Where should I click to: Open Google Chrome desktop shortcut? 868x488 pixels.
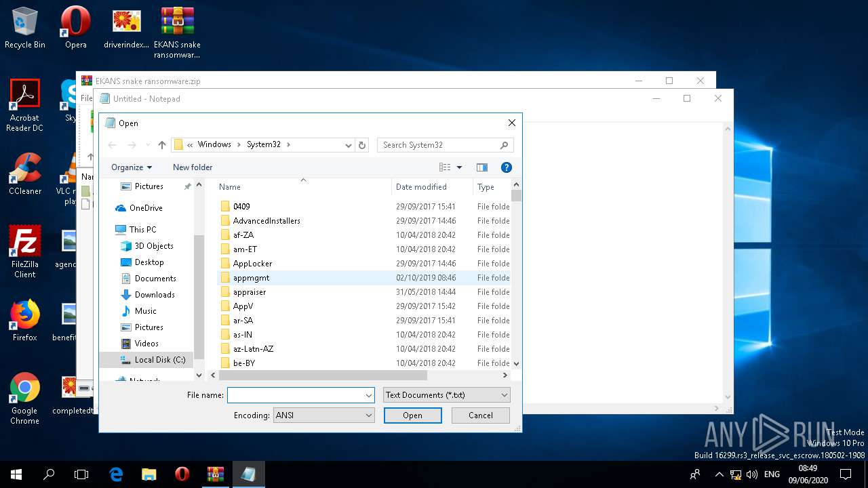click(x=24, y=399)
